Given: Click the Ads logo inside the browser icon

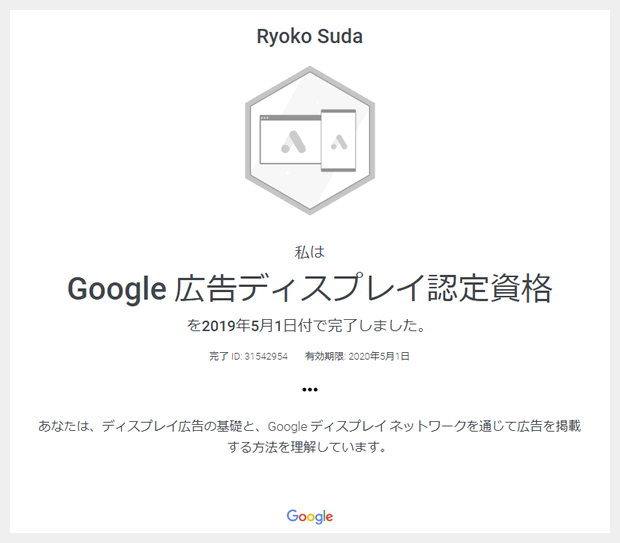Looking at the screenshot, I should point(293,142).
